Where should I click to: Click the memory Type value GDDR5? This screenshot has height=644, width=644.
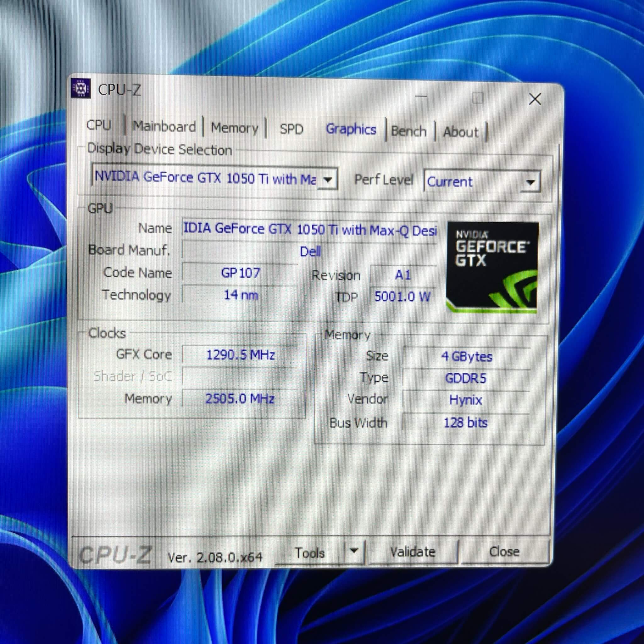466,378
